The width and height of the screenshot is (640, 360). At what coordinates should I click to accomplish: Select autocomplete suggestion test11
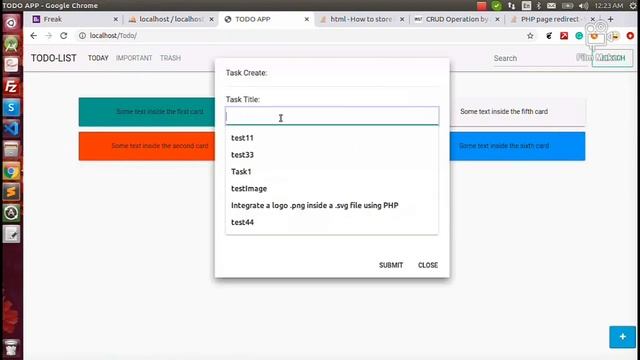[332, 138]
